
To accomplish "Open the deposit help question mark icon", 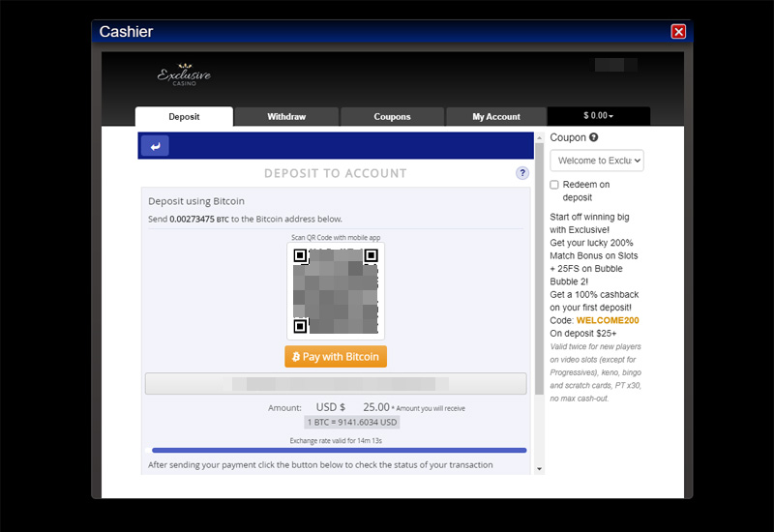I will [x=522, y=173].
